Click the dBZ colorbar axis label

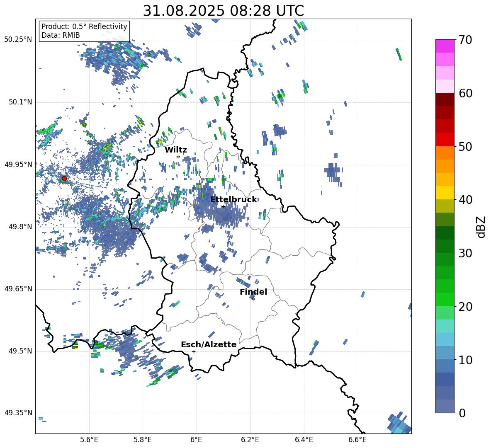481,227
